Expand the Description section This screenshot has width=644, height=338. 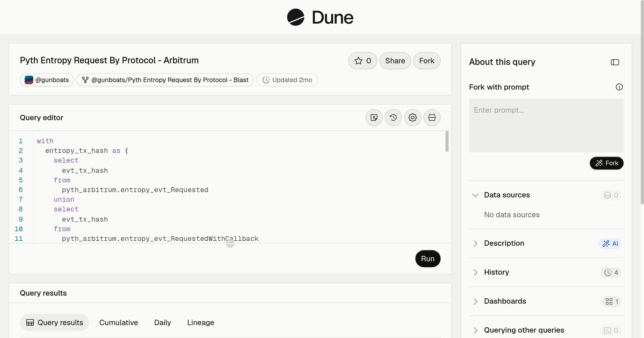[x=475, y=243]
